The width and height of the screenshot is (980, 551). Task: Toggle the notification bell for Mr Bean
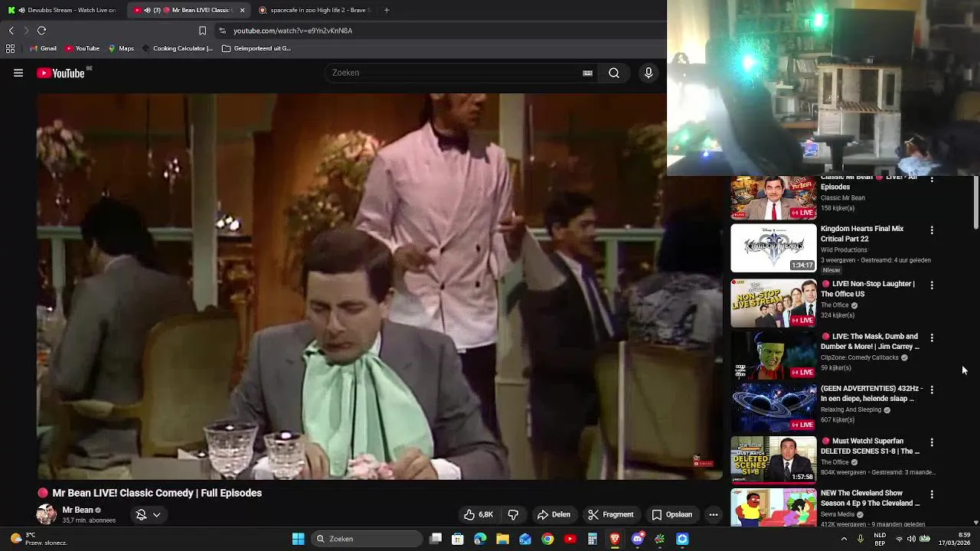coord(141,515)
